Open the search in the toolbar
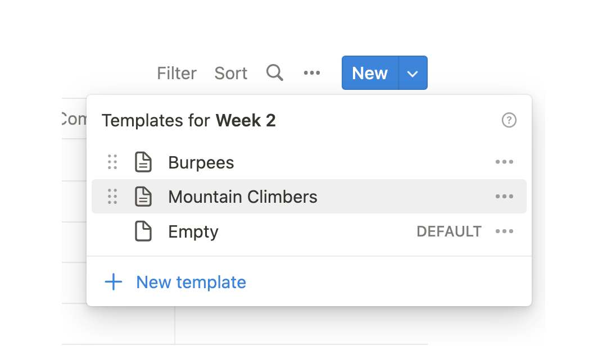 (275, 72)
